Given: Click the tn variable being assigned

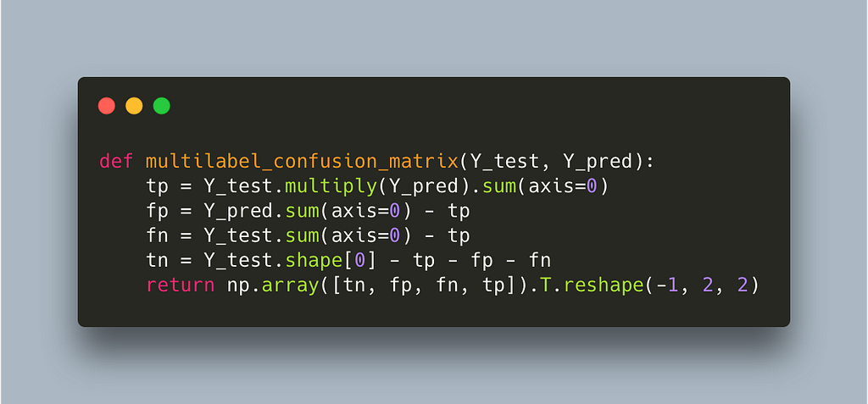Looking at the screenshot, I should [157, 259].
